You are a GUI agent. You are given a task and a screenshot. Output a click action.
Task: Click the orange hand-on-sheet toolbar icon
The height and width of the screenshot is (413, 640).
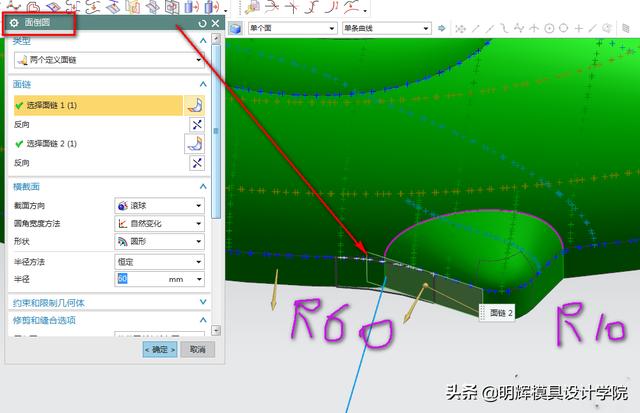pyautogui.click(x=133, y=6)
